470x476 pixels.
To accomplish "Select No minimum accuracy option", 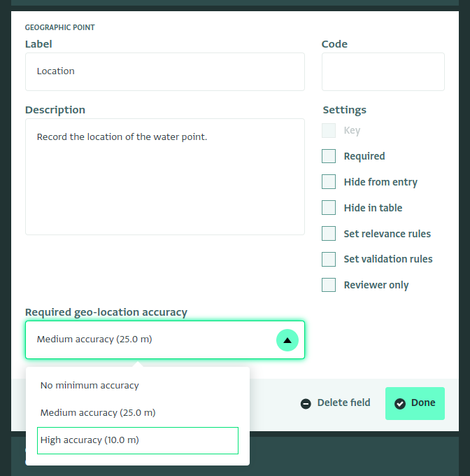I will (138, 385).
